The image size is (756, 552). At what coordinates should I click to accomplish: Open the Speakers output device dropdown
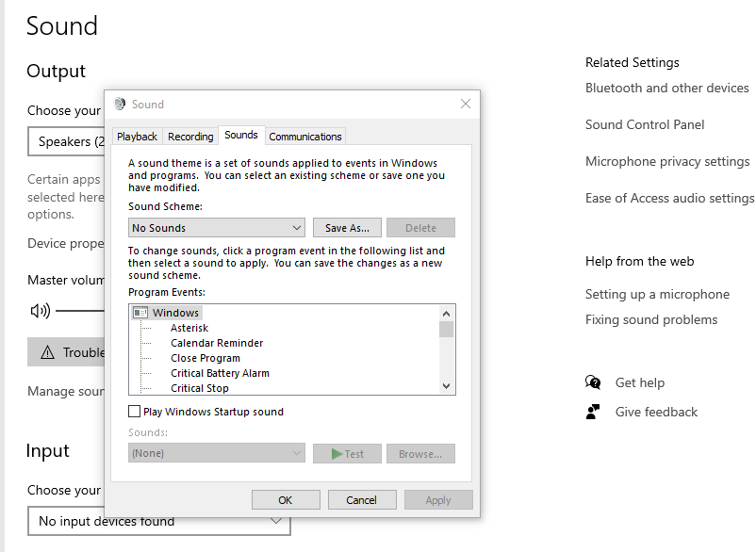[66, 142]
